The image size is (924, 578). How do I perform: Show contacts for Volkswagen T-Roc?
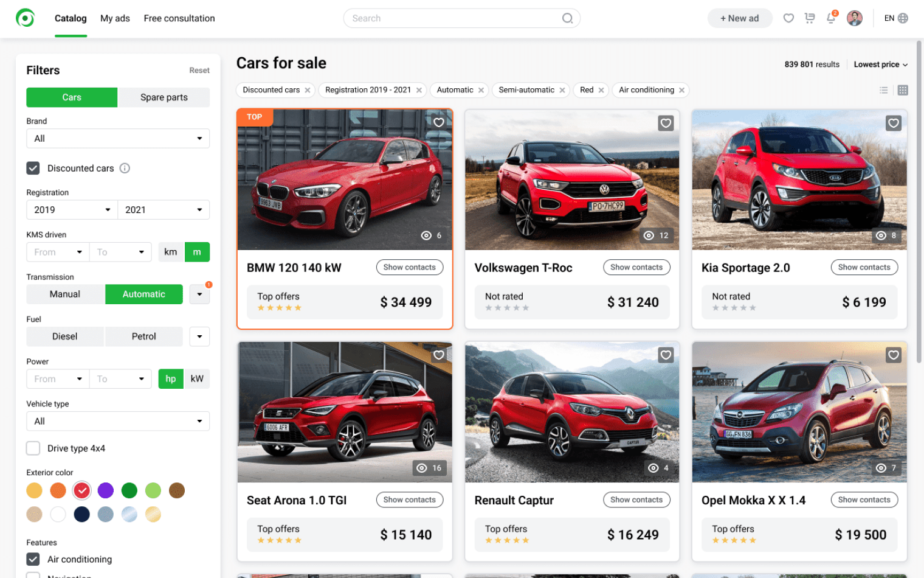636,267
